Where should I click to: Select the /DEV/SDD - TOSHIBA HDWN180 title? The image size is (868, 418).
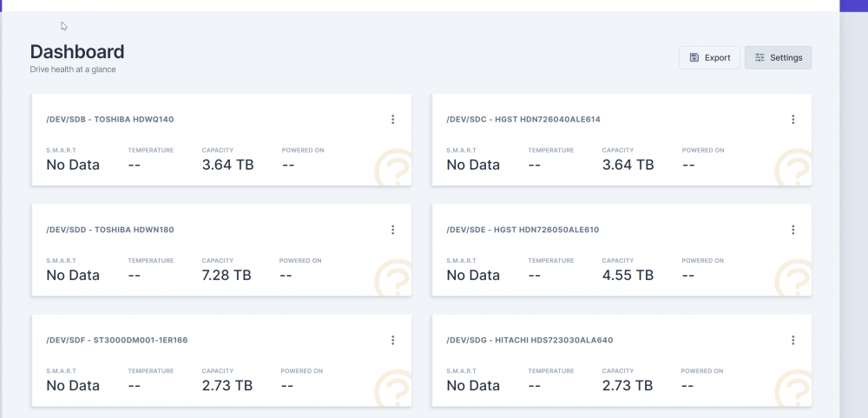[110, 230]
